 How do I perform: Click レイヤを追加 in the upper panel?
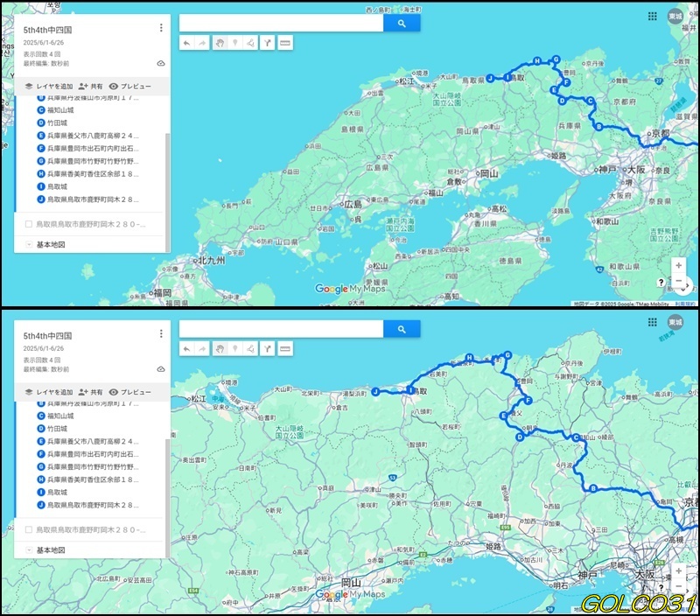click(48, 87)
